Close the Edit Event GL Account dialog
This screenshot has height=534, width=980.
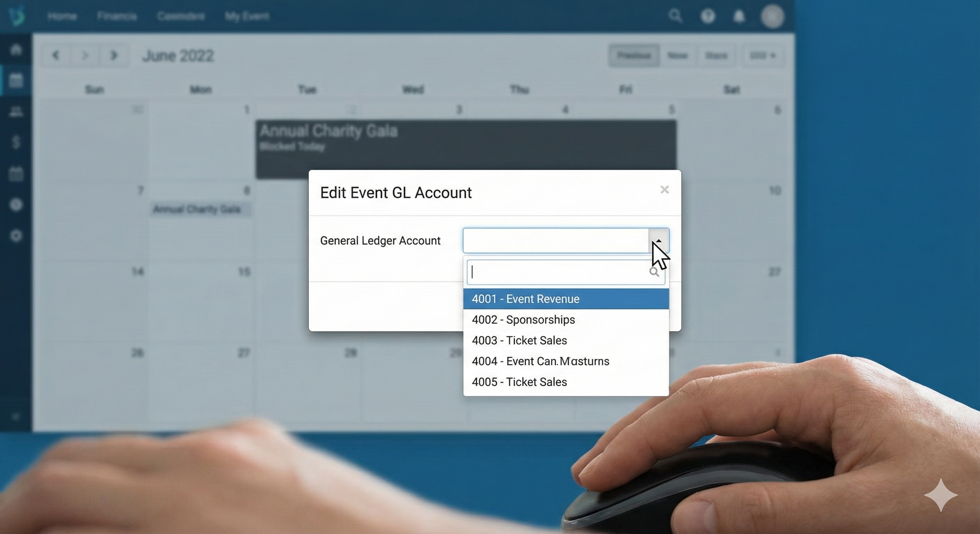point(664,190)
